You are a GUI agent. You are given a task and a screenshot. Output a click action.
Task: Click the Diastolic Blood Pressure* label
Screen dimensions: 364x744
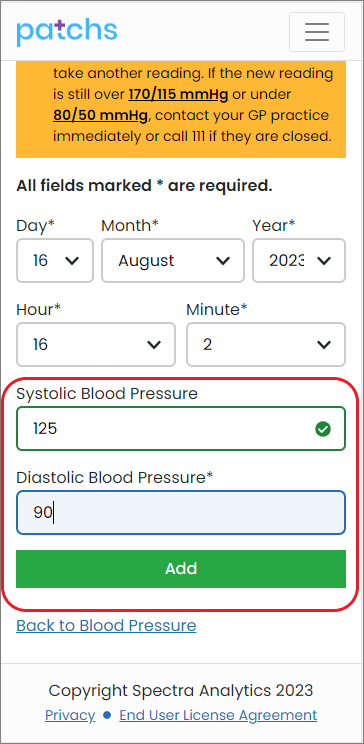tap(115, 477)
